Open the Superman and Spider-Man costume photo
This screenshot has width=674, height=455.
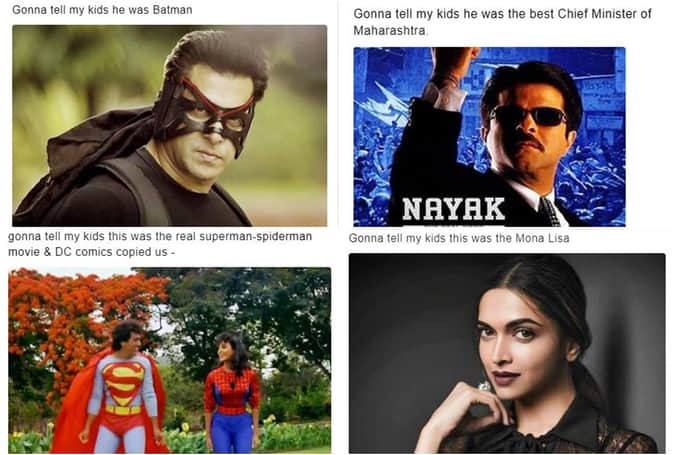[169, 360]
